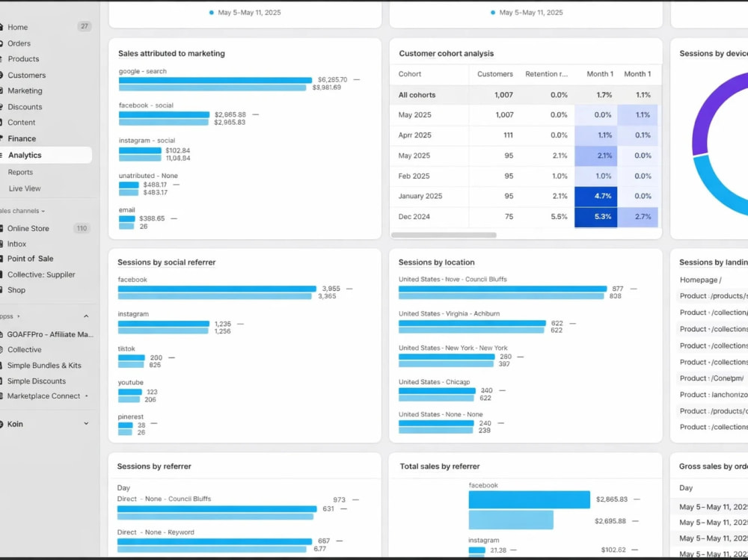Open Content in the sidebar
This screenshot has width=748, height=560.
21,123
